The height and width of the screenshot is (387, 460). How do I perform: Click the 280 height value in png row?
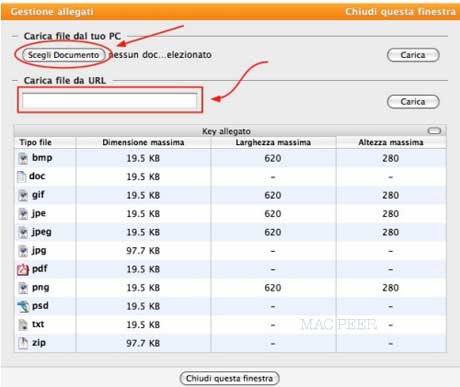[390, 288]
